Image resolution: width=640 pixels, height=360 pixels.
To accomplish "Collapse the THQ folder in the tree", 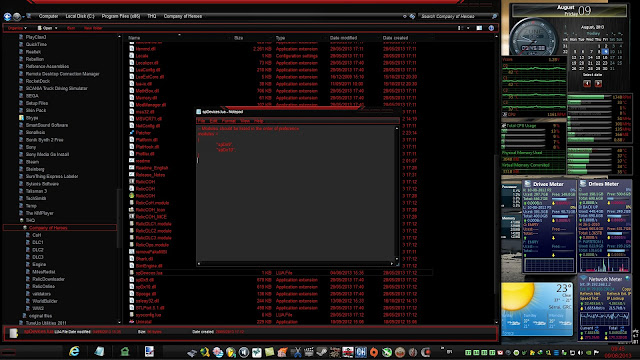I will 22,220.
